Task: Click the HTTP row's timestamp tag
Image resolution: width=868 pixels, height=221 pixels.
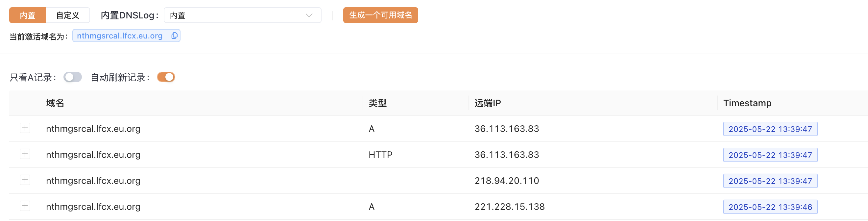Action: click(770, 155)
